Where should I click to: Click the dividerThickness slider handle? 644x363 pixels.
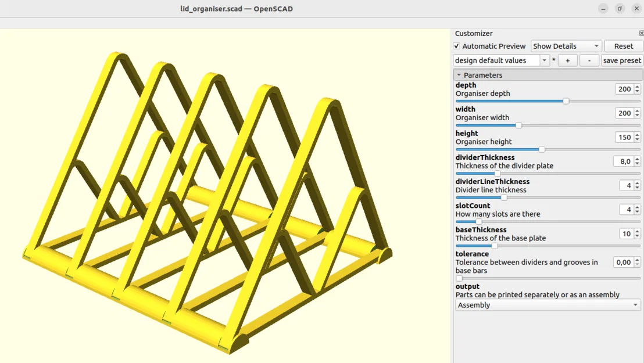tap(498, 174)
